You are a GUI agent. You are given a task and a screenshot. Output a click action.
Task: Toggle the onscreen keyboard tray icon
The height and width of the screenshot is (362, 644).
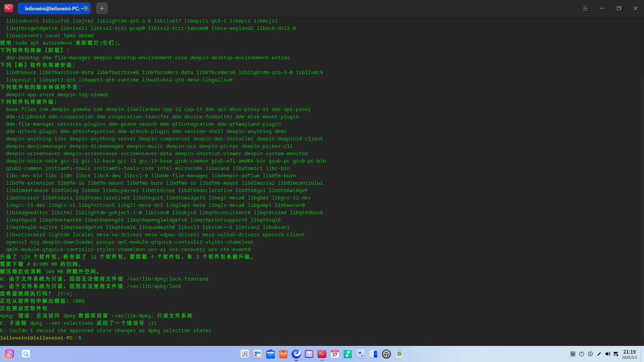tap(573, 354)
